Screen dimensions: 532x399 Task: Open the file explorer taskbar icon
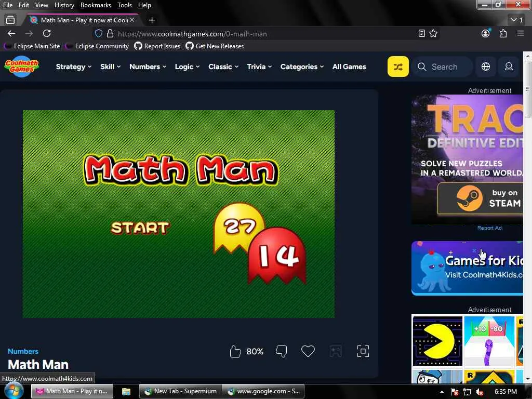126,391
